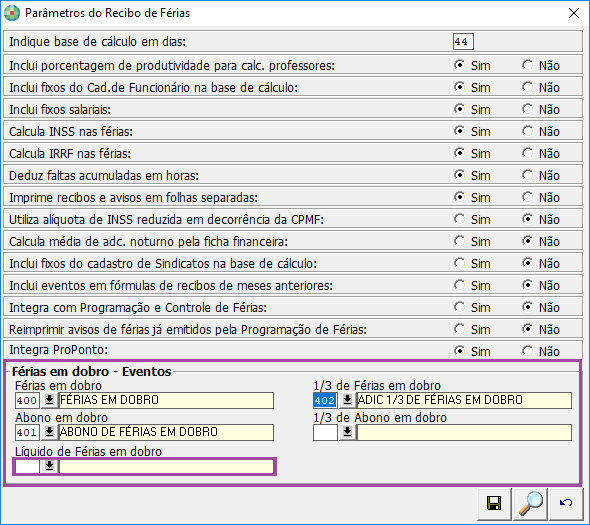This screenshot has width=590, height=525.
Task: Click the 1/3 de Abono em dobro code field
Action: [x=325, y=432]
